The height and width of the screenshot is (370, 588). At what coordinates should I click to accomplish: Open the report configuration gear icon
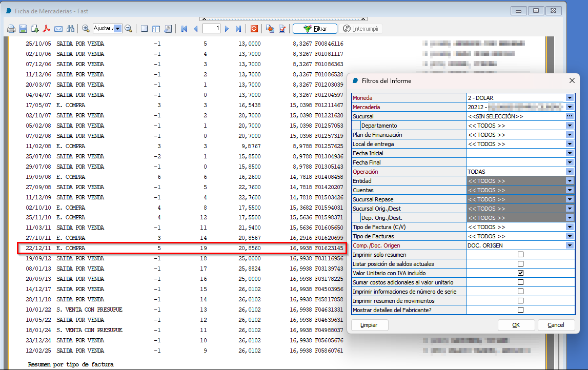tap(270, 29)
